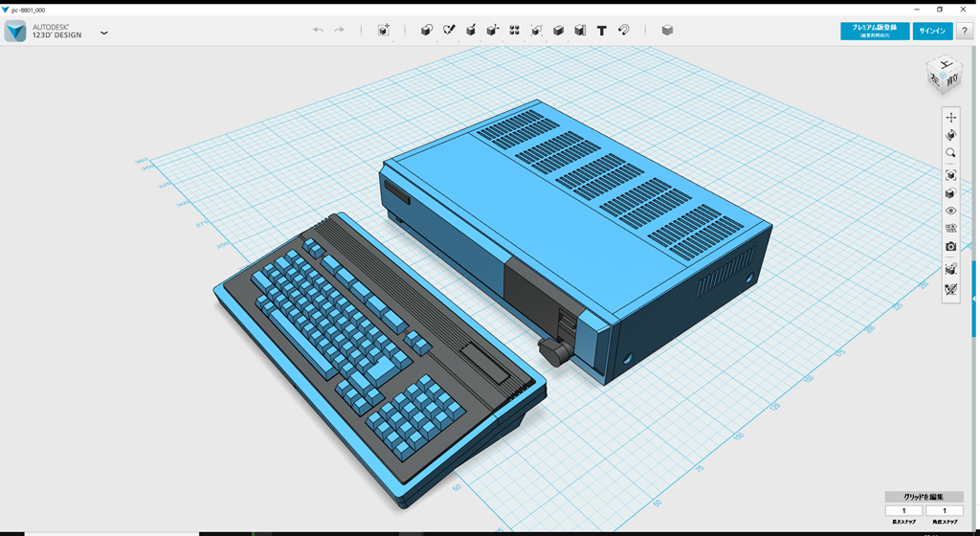Select the Sketch tool icon

(449, 31)
